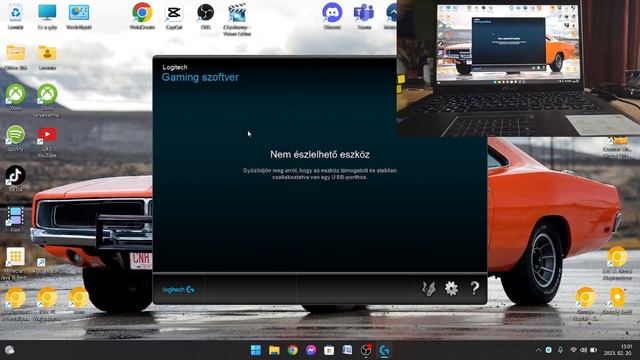Open the Overwolf apps icon in Logitech bar
This screenshot has height=360, width=640.
point(429,289)
